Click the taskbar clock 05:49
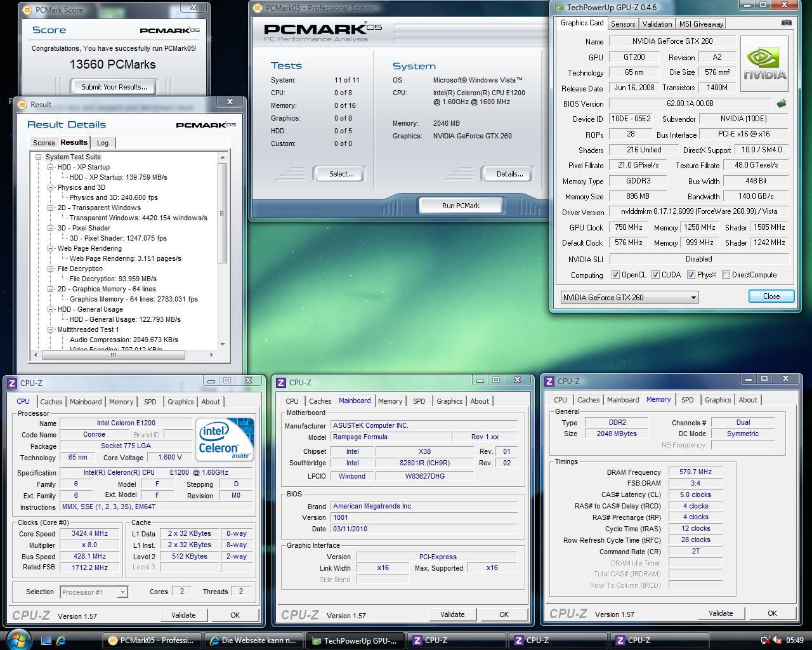Viewport: 812px width, 650px height. click(x=794, y=640)
